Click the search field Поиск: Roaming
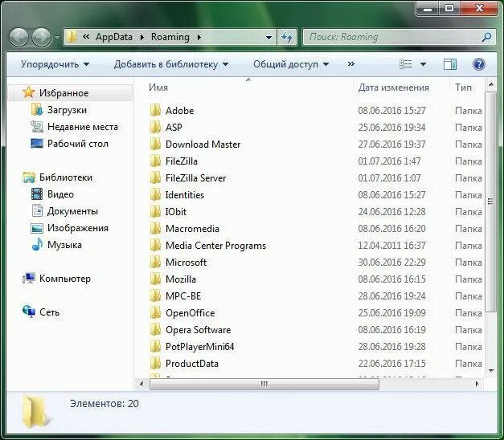 pyautogui.click(x=399, y=37)
